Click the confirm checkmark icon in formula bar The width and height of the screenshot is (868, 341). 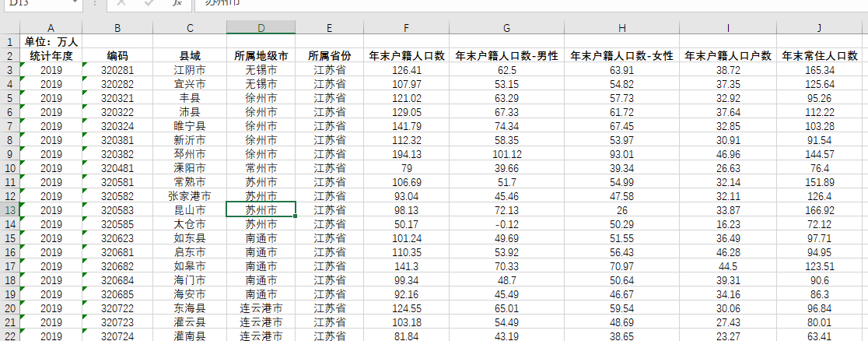149,3
